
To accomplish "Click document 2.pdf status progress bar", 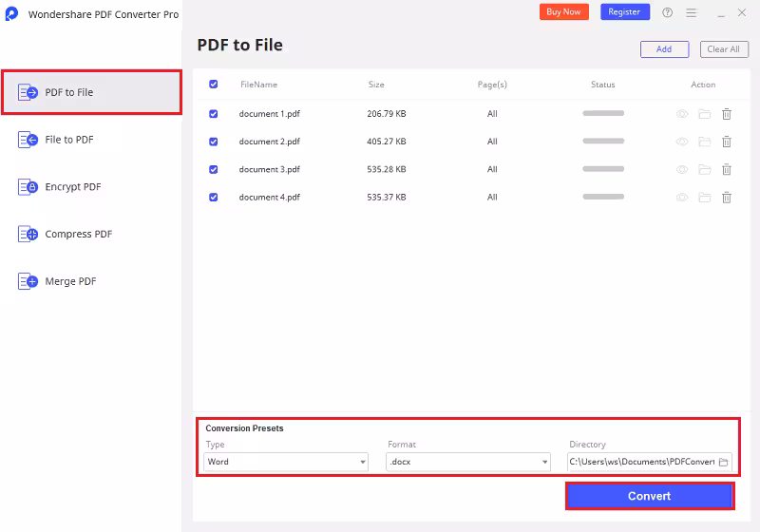I will [x=603, y=141].
